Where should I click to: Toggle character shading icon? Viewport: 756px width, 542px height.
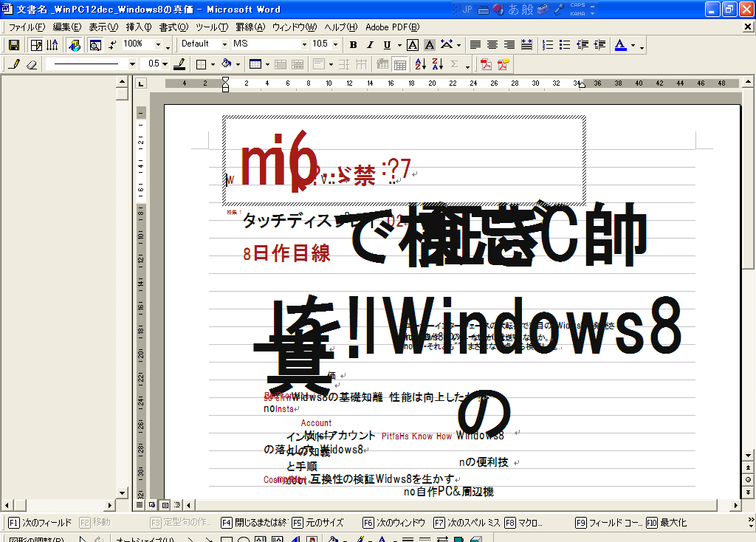(430, 45)
